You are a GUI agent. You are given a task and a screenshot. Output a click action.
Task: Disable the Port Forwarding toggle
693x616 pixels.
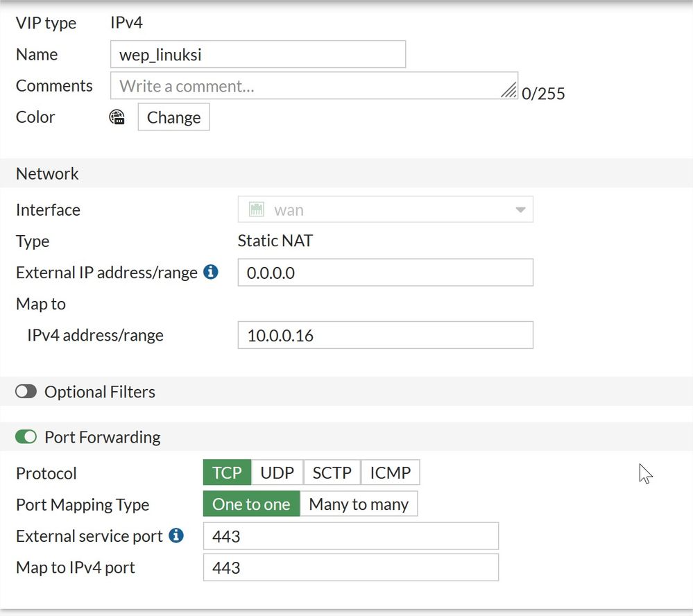click(26, 437)
